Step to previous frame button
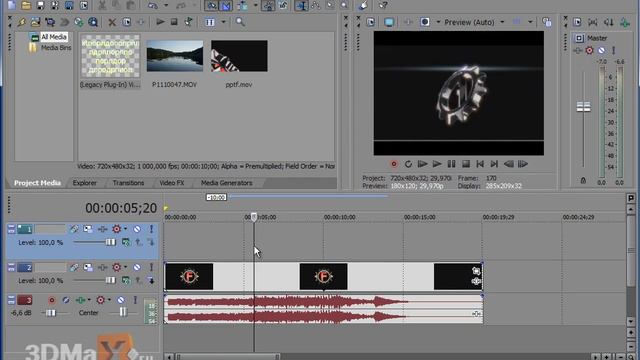 [509, 164]
